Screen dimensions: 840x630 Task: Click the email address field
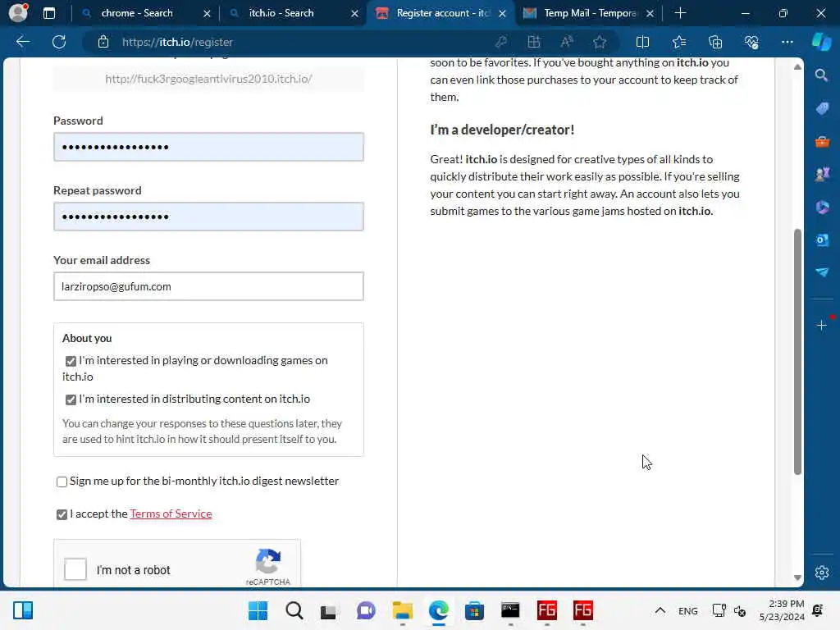click(208, 286)
